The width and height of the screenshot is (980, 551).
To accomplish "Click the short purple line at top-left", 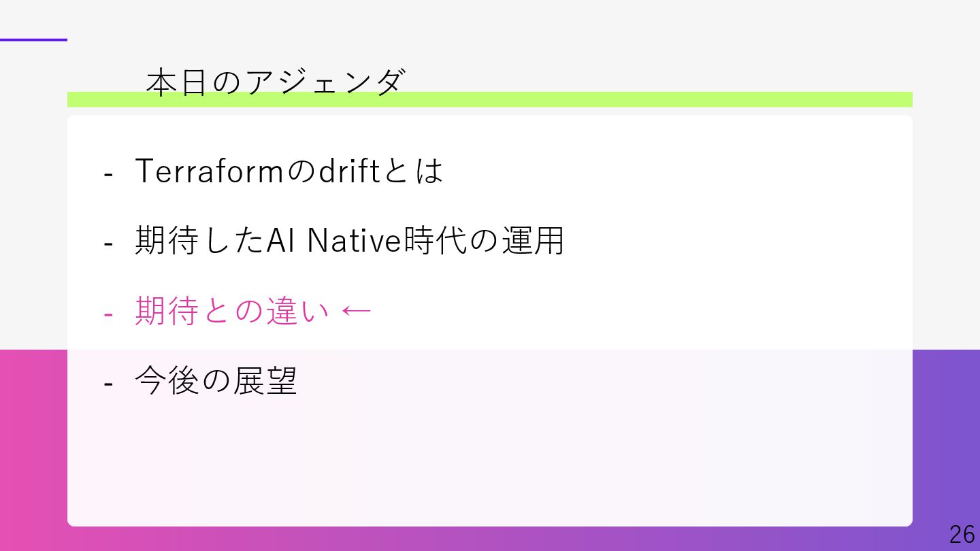I will [x=33, y=39].
